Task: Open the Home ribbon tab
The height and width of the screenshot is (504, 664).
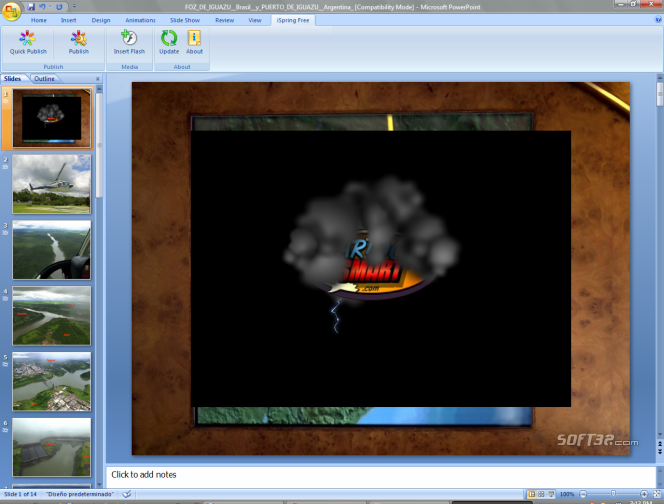Action: click(39, 20)
